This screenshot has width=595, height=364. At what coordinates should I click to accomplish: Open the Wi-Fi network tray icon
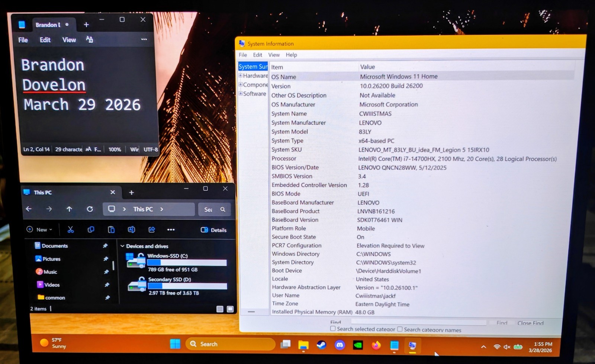pos(497,347)
